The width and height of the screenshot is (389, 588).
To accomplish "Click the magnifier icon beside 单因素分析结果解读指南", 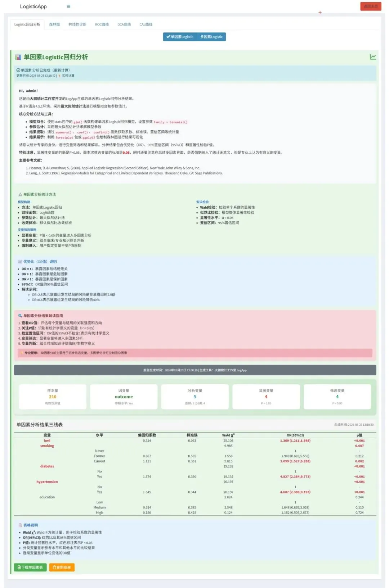I will point(20,316).
